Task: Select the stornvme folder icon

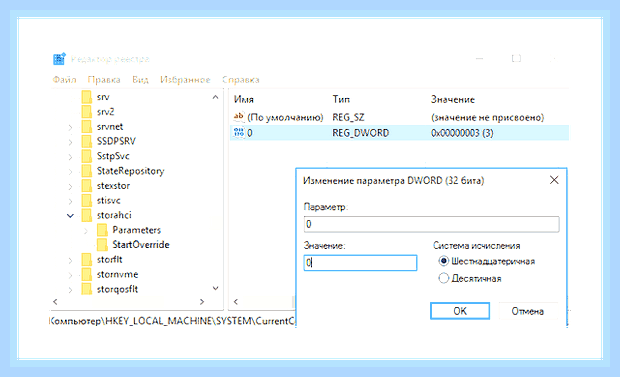Action: coord(87,275)
